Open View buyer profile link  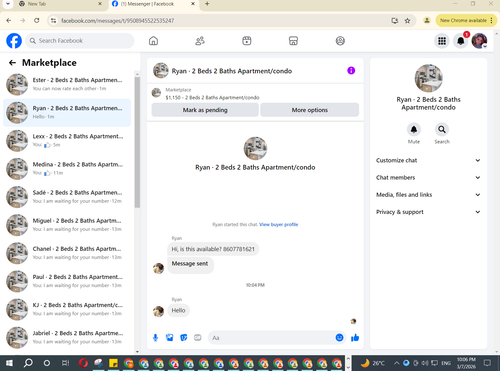click(279, 225)
